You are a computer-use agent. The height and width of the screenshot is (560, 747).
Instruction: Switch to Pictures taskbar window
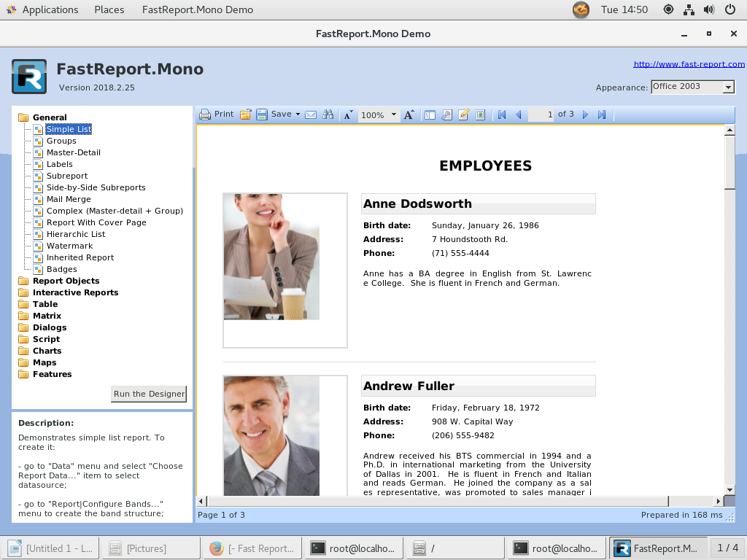[x=150, y=548]
